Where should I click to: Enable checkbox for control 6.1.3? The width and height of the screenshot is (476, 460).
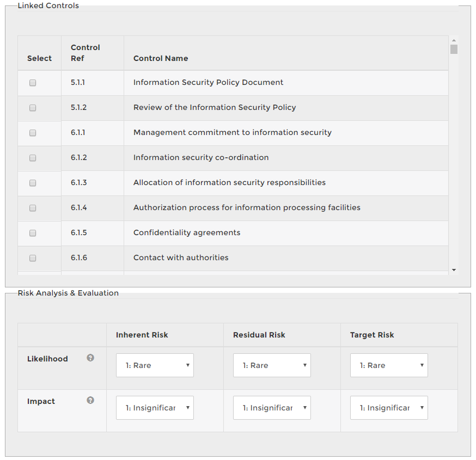(33, 183)
